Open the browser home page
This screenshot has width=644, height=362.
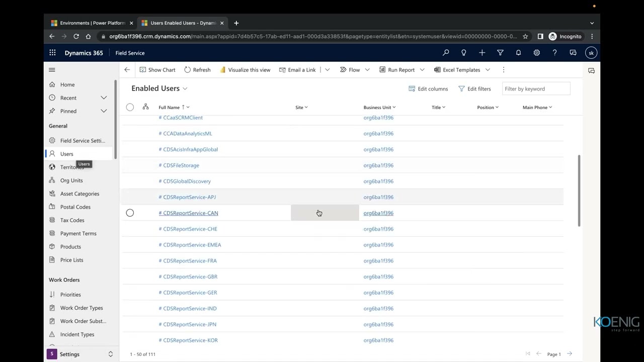pyautogui.click(x=88, y=36)
